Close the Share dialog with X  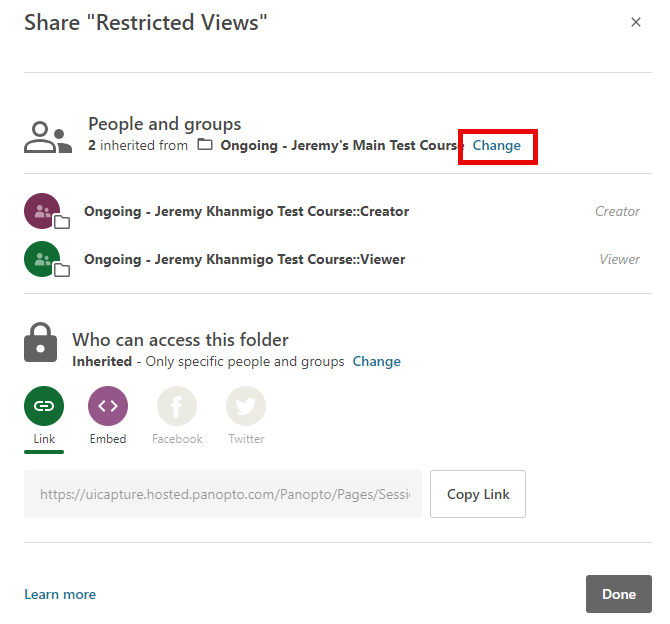pos(636,22)
